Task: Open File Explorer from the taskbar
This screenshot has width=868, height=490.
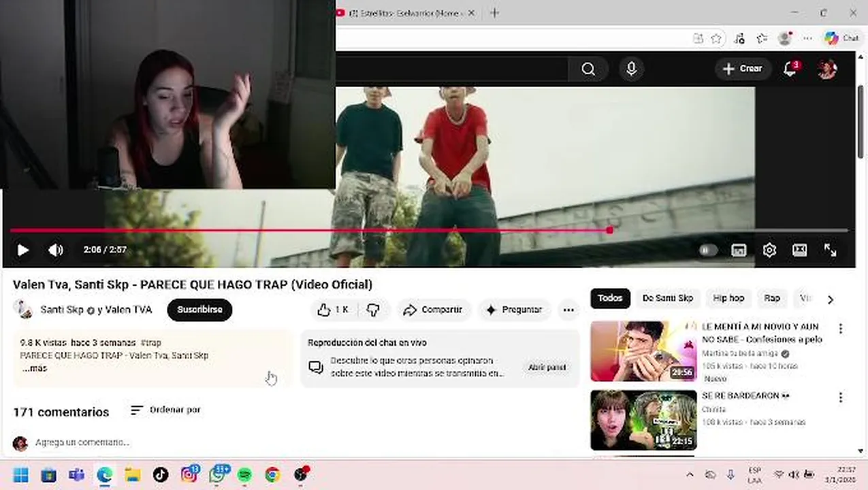Action: [x=133, y=475]
